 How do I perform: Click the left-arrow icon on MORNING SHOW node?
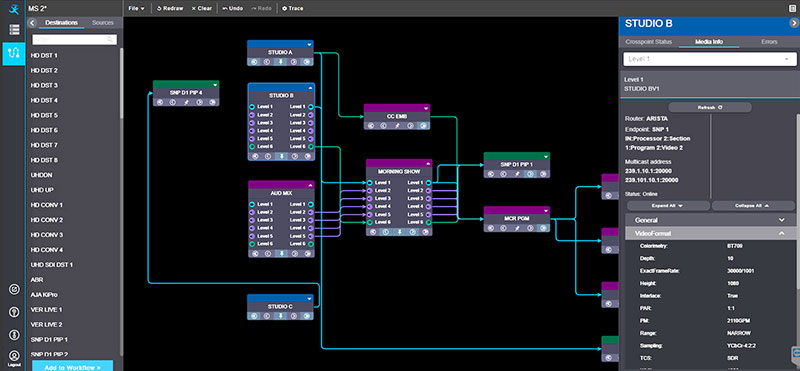372,232
